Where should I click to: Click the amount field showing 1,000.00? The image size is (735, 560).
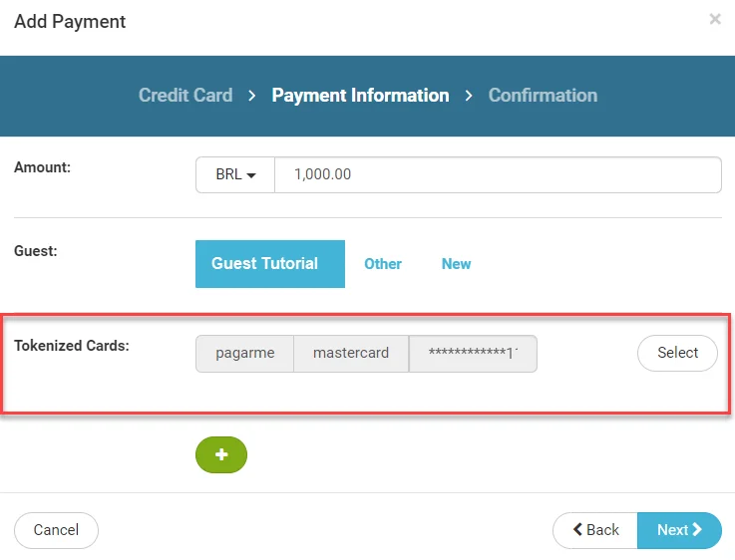click(498, 174)
